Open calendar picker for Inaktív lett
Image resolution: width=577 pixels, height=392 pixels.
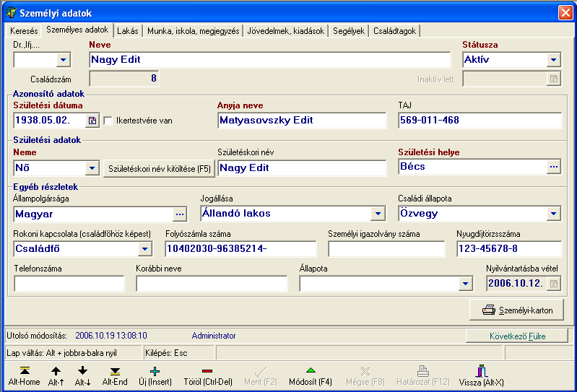point(553,79)
